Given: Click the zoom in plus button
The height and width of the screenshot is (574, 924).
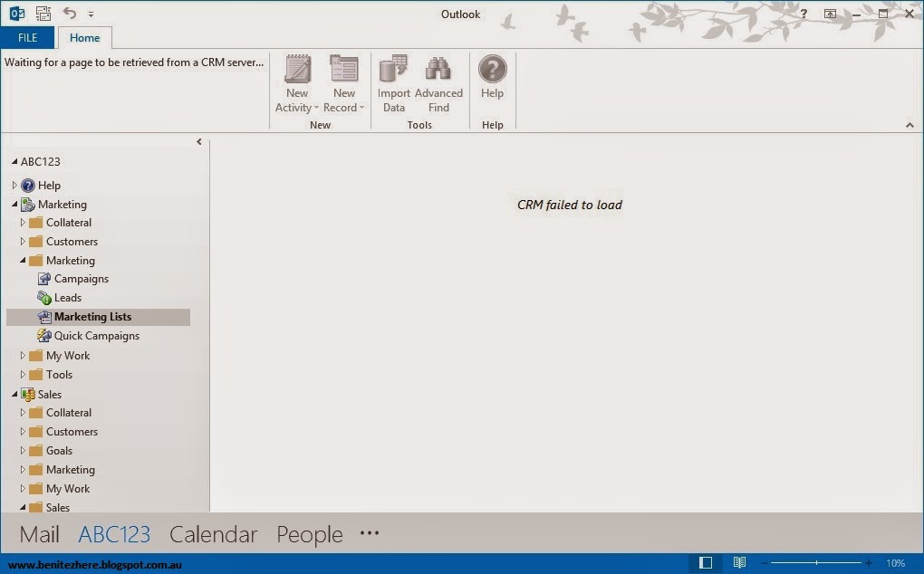Looking at the screenshot, I should click(x=869, y=563).
